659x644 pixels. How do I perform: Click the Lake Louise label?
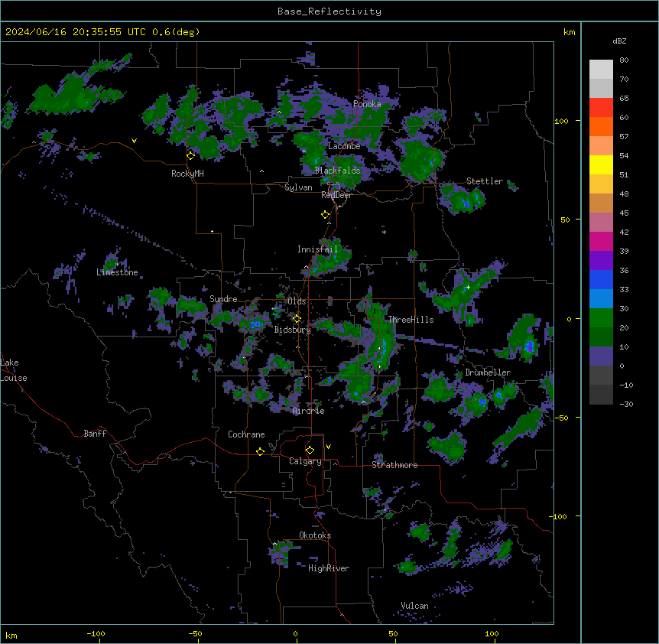tap(14, 370)
